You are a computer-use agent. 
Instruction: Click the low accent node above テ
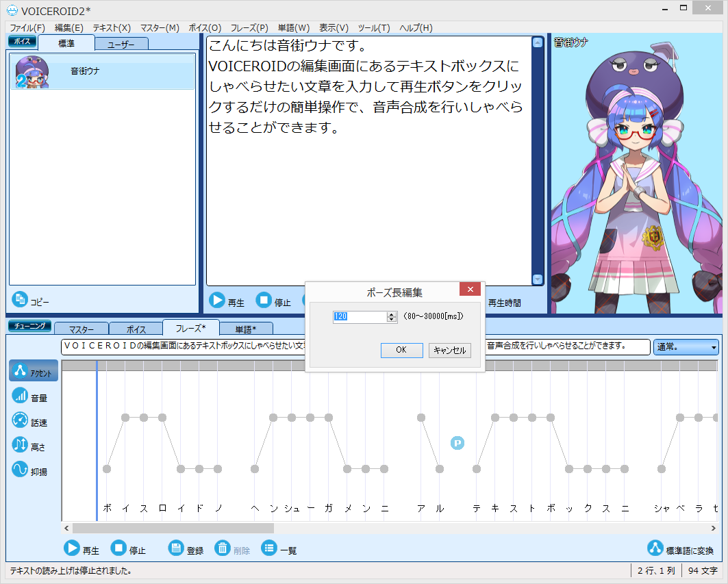[x=477, y=469]
